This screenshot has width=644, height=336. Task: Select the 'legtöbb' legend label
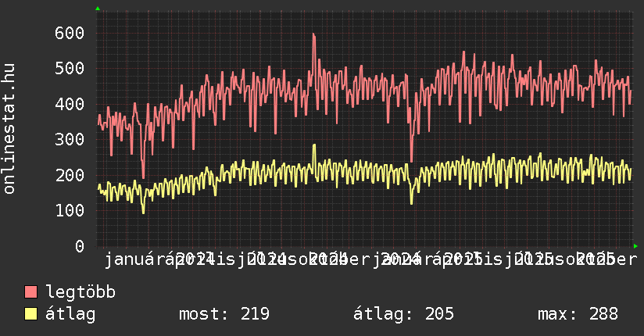coord(80,292)
